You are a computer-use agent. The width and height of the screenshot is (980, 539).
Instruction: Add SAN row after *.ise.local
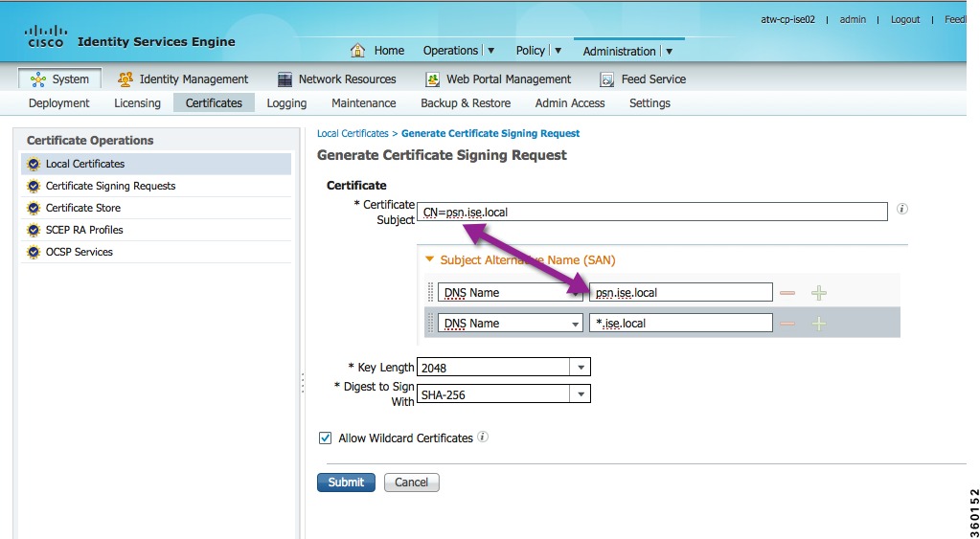click(x=819, y=323)
